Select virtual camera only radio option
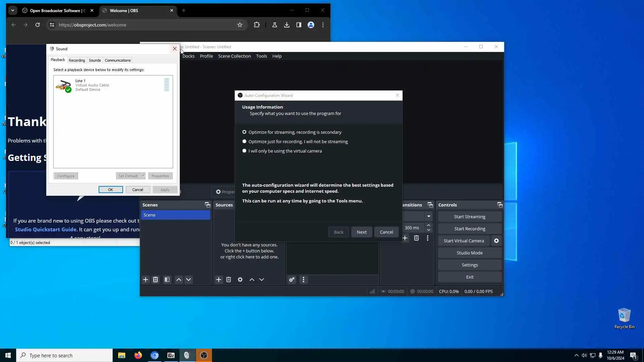 coord(244,151)
